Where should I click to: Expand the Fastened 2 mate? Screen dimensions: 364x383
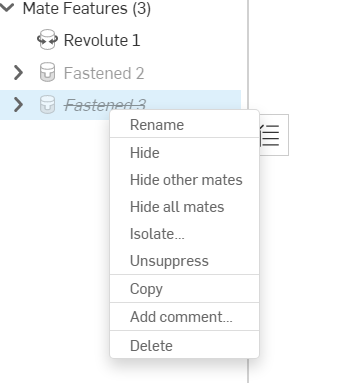[x=18, y=73]
